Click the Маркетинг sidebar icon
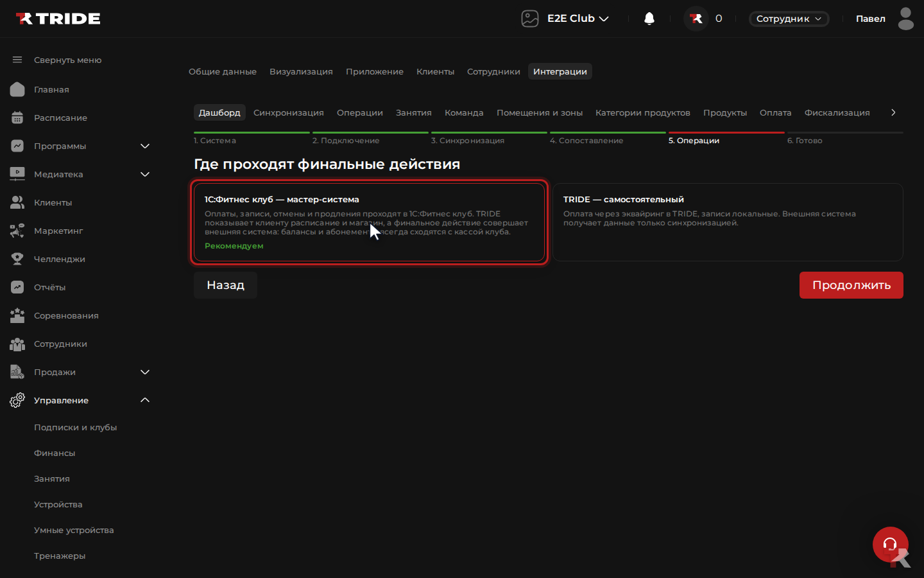The image size is (924, 578). (17, 231)
